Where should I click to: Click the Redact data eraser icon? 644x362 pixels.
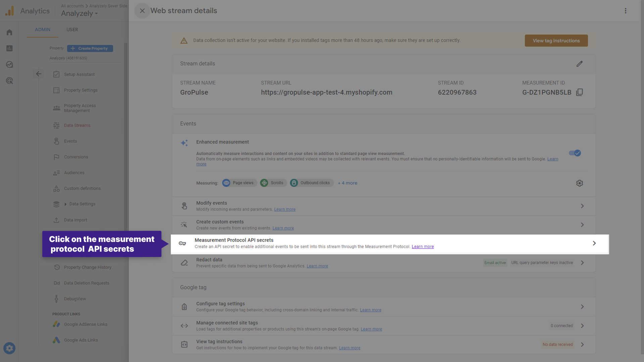[x=184, y=263]
